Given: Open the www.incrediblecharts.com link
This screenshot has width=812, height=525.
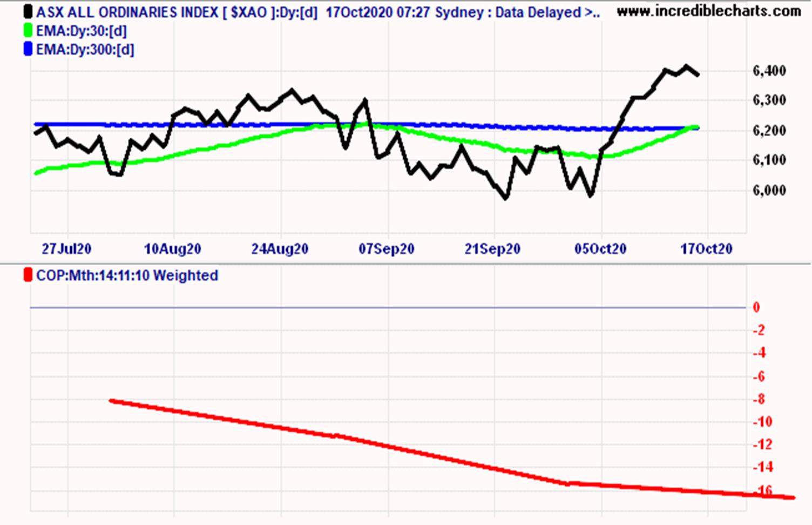Looking at the screenshot, I should (x=708, y=11).
